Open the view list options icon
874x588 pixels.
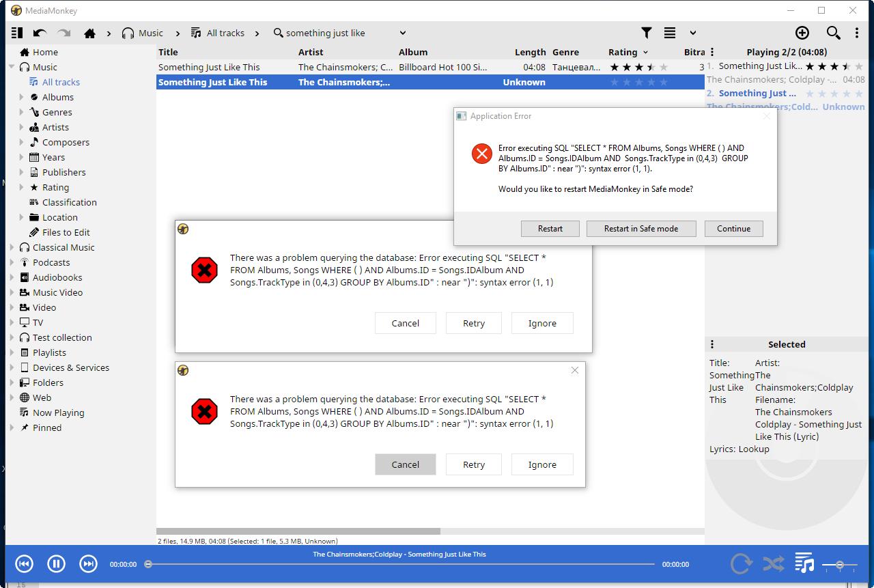tap(670, 33)
